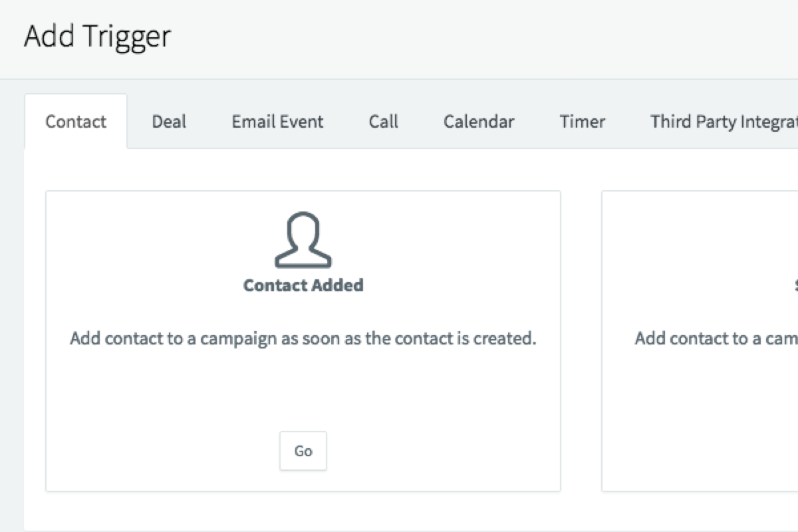Switch to the Deal tab

point(169,122)
